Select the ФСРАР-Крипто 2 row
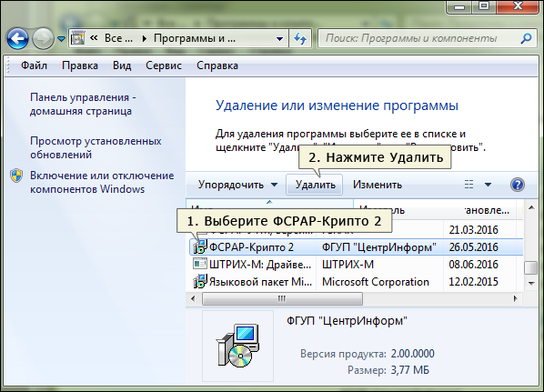Viewport: 544px width, 392px height. tap(356, 247)
